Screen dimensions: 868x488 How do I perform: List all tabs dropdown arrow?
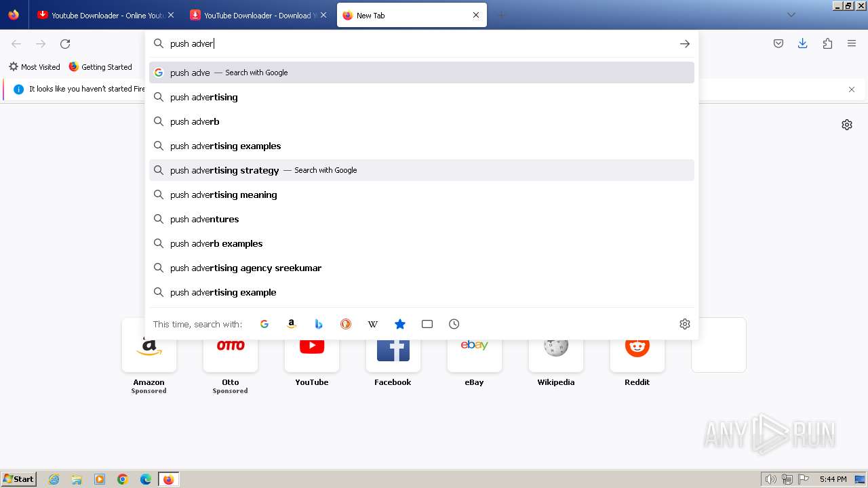791,15
